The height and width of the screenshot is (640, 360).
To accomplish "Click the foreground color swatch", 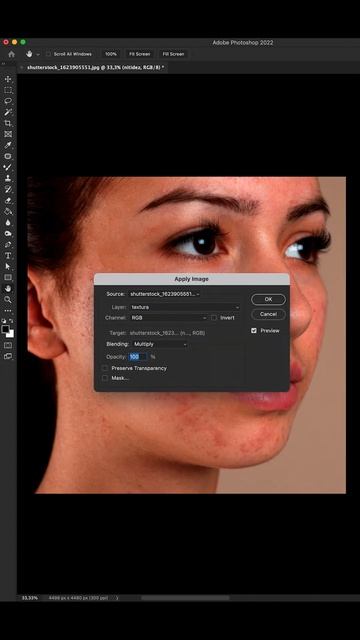I will click(5, 329).
